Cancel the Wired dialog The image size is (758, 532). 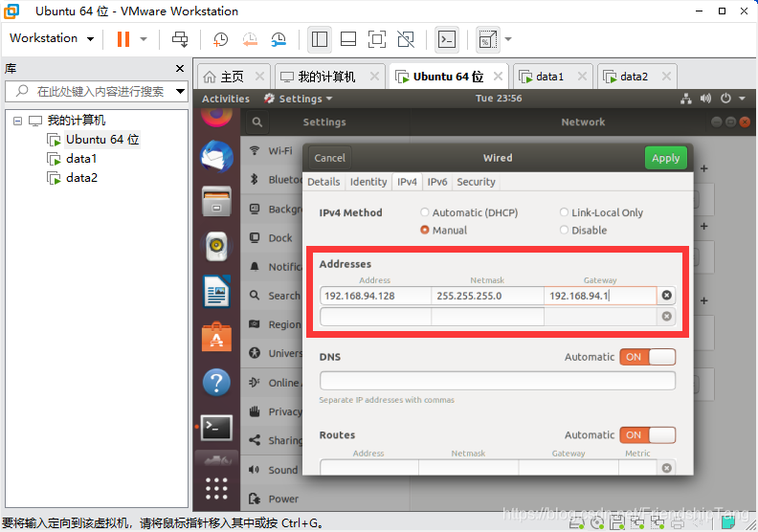[329, 158]
